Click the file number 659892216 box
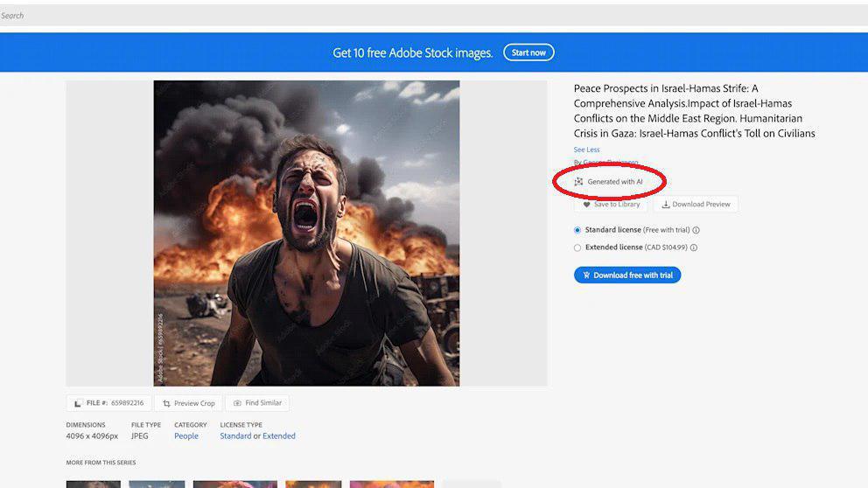 [108, 403]
